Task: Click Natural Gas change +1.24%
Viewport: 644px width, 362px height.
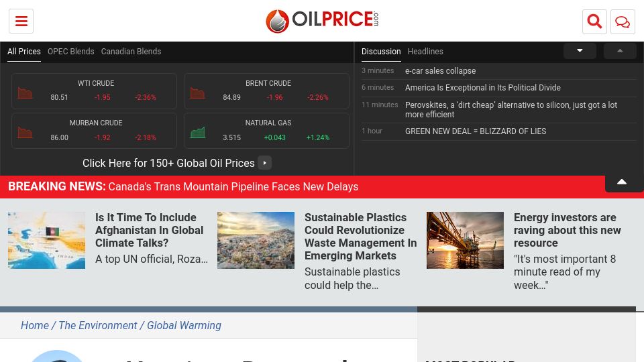Action: (x=318, y=137)
